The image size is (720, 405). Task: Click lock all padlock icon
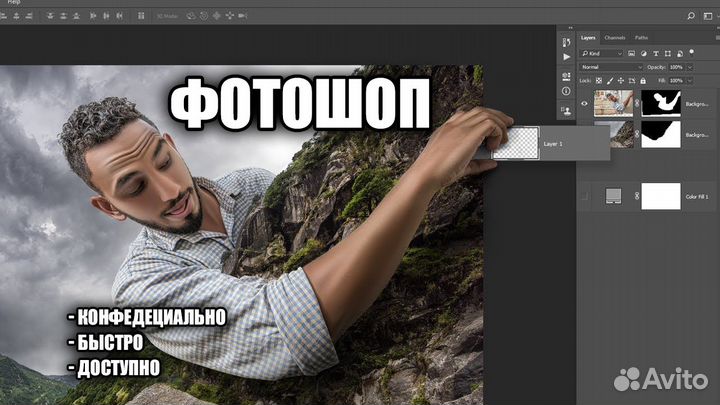[x=643, y=81]
